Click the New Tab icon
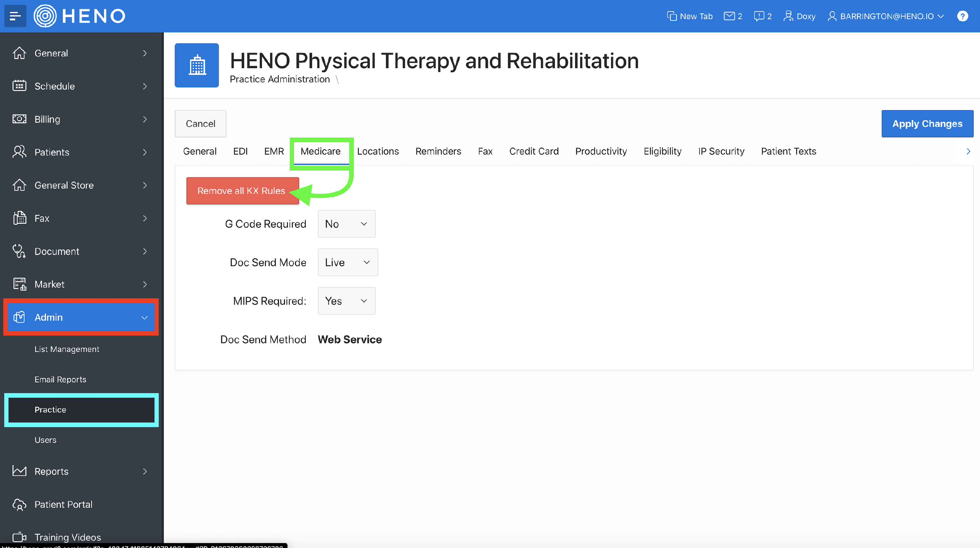The width and height of the screenshot is (980, 548). 672,16
